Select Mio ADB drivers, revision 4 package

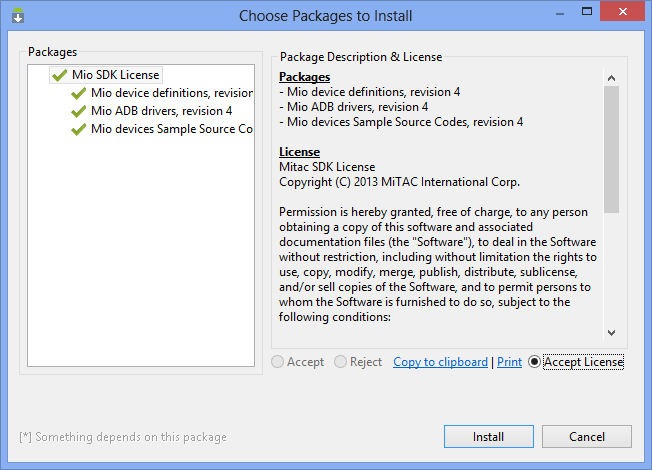(161, 111)
